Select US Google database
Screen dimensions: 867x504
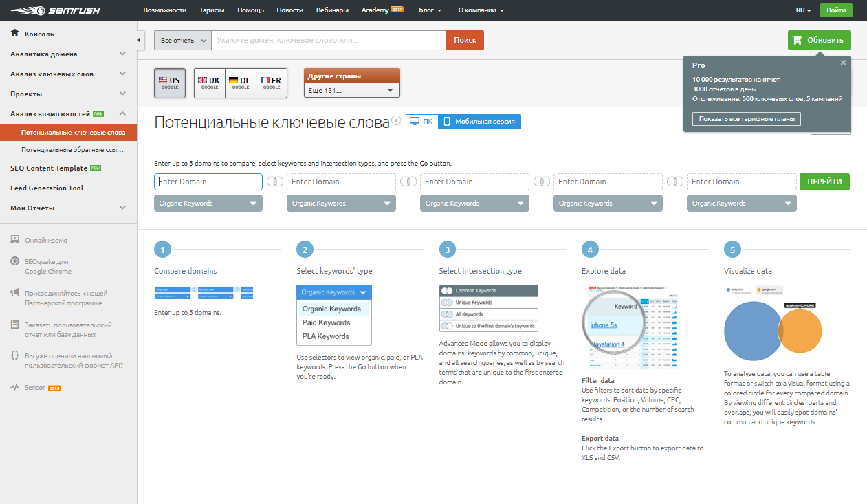click(x=170, y=83)
